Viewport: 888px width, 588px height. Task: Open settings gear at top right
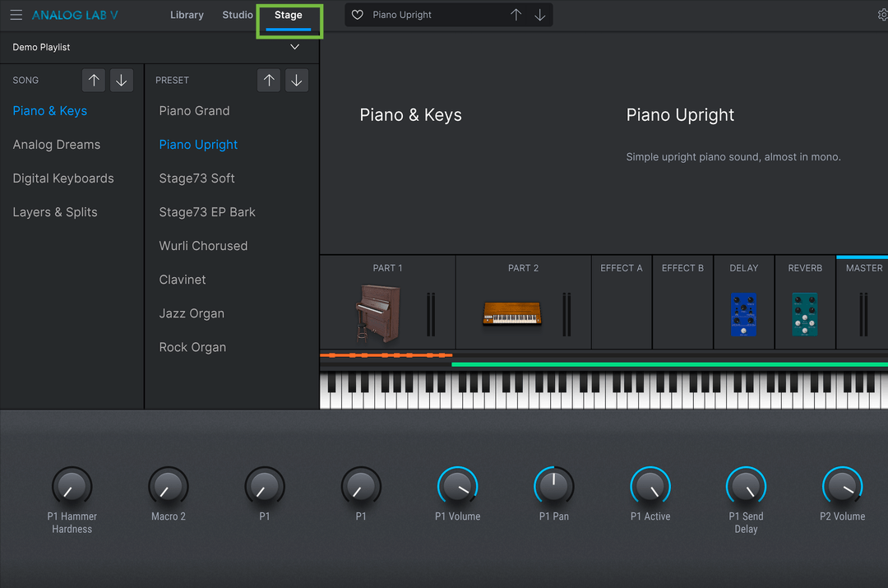click(x=882, y=16)
